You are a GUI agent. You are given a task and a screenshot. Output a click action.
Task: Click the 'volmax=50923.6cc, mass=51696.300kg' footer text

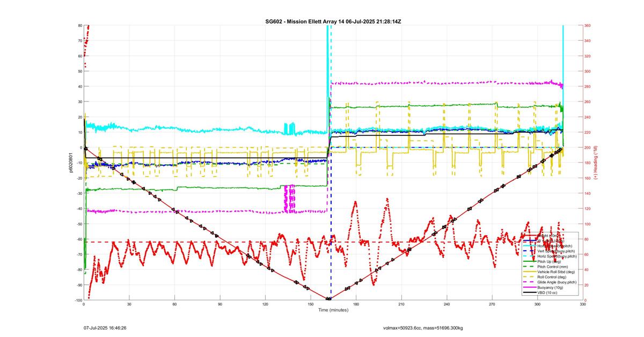pos(423,327)
